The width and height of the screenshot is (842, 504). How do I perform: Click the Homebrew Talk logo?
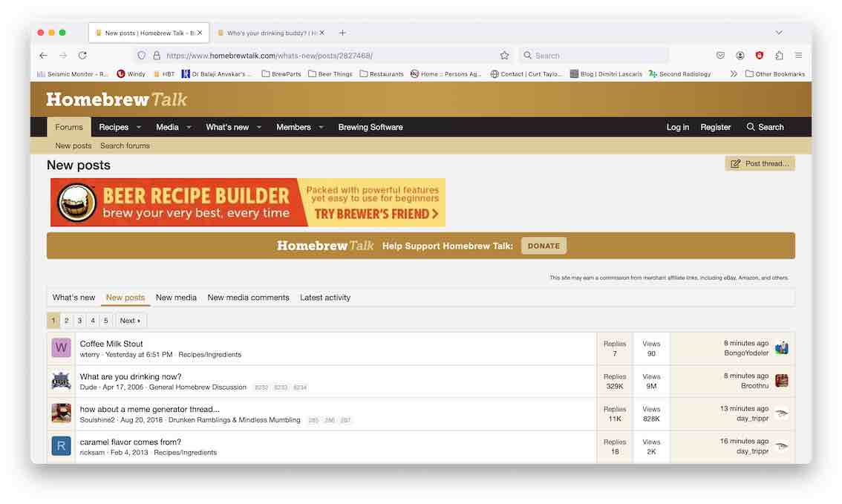click(x=117, y=99)
